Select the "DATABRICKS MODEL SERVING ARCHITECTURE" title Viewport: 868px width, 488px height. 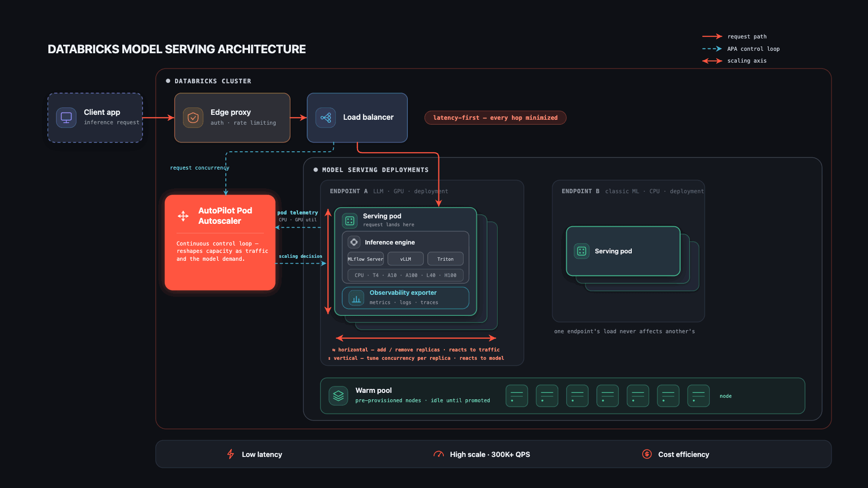(177, 49)
